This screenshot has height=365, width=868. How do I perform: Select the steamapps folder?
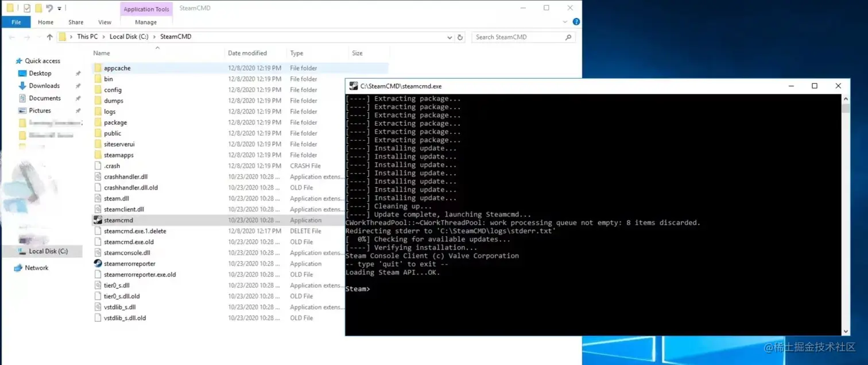119,155
